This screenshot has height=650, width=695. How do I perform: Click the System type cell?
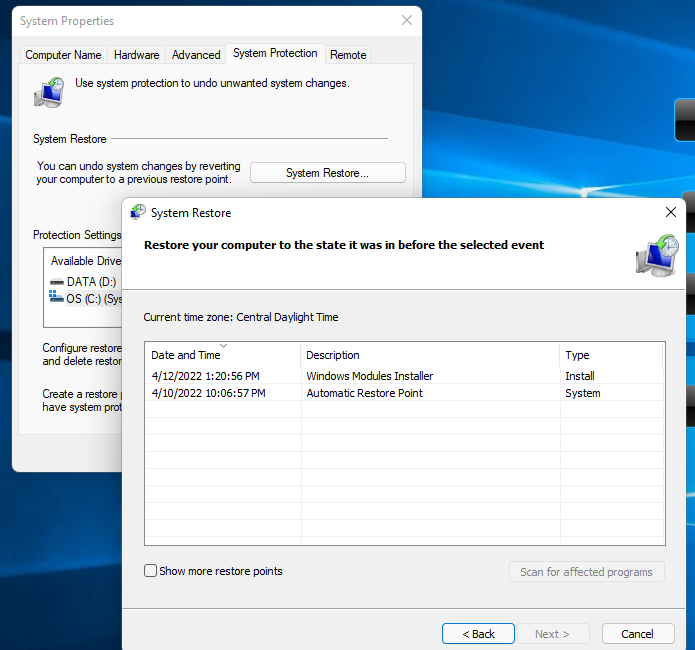coord(582,393)
